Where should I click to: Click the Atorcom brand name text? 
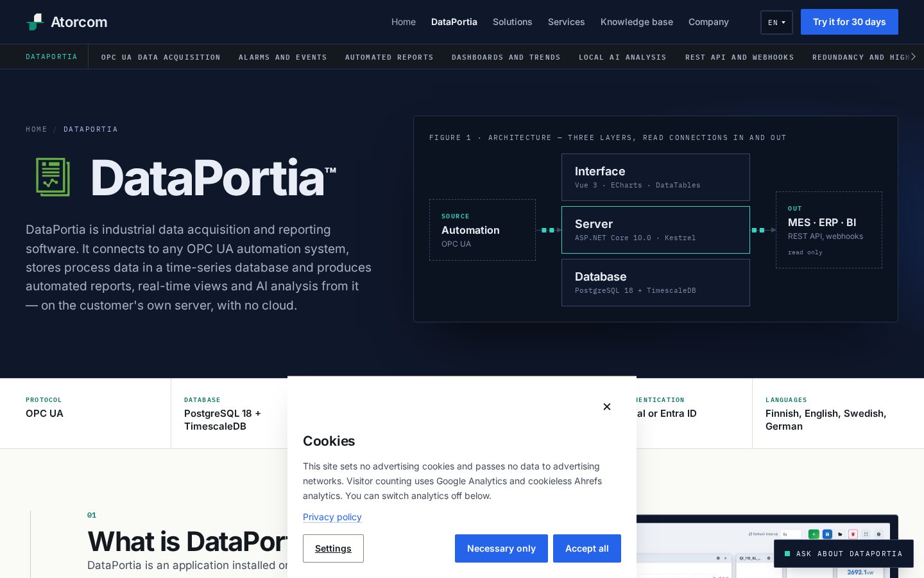click(79, 22)
